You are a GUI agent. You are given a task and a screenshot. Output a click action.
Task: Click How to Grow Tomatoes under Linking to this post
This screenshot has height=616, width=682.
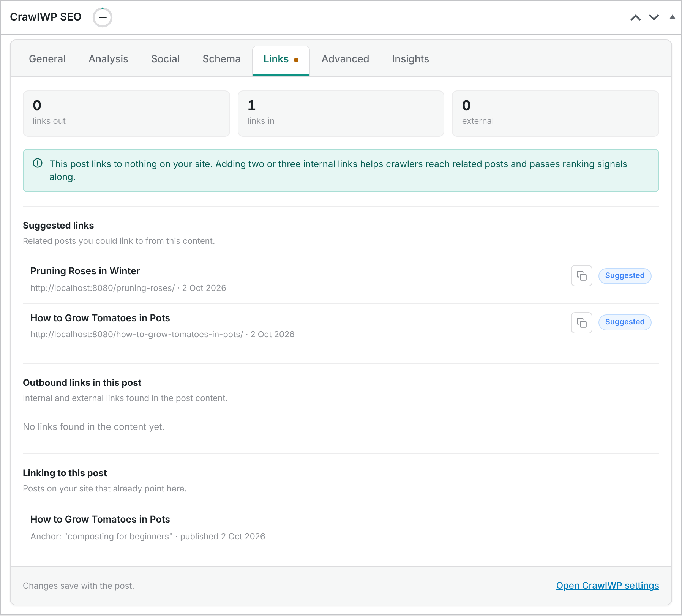pyautogui.click(x=100, y=519)
